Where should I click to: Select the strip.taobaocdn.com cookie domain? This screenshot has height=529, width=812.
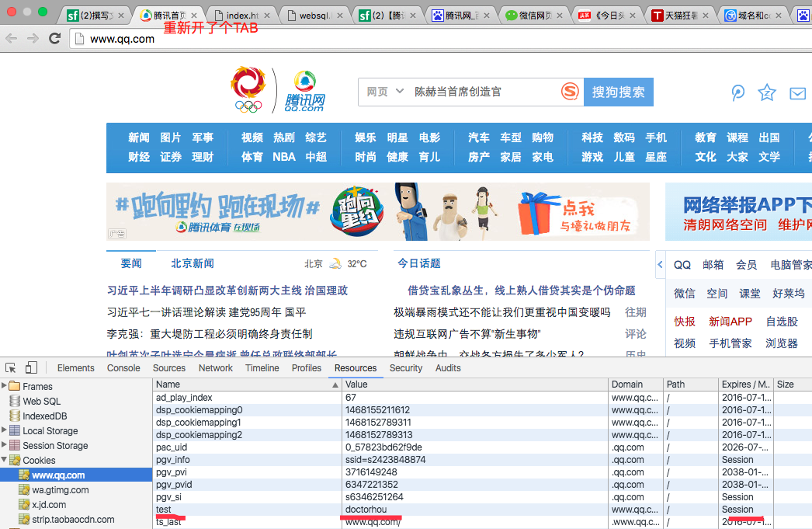[73, 519]
